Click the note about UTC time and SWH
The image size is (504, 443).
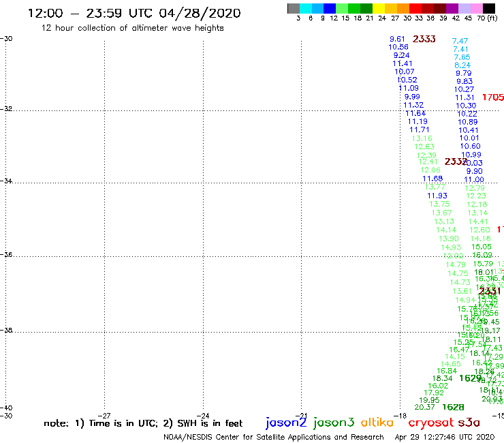[143, 423]
